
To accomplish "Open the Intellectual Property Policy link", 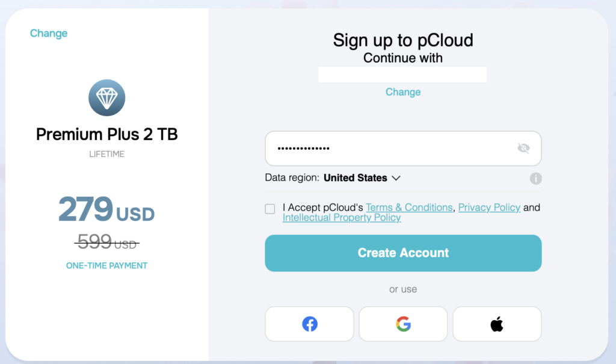I will (x=342, y=218).
